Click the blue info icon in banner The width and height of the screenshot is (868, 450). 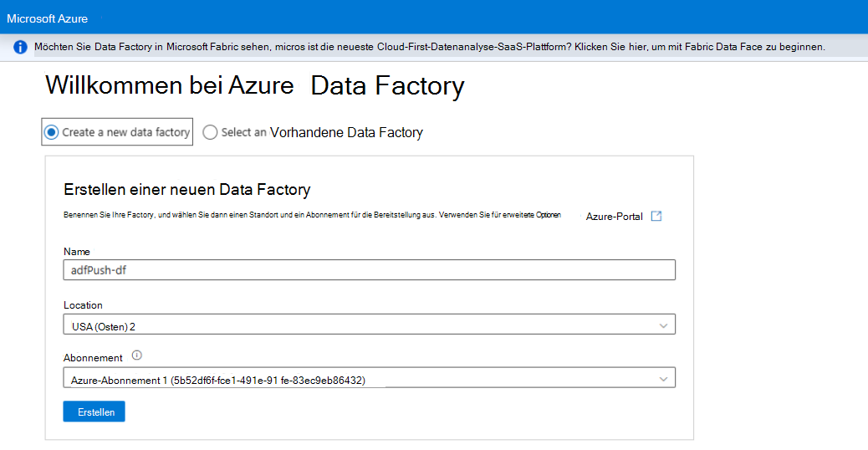(x=20, y=47)
